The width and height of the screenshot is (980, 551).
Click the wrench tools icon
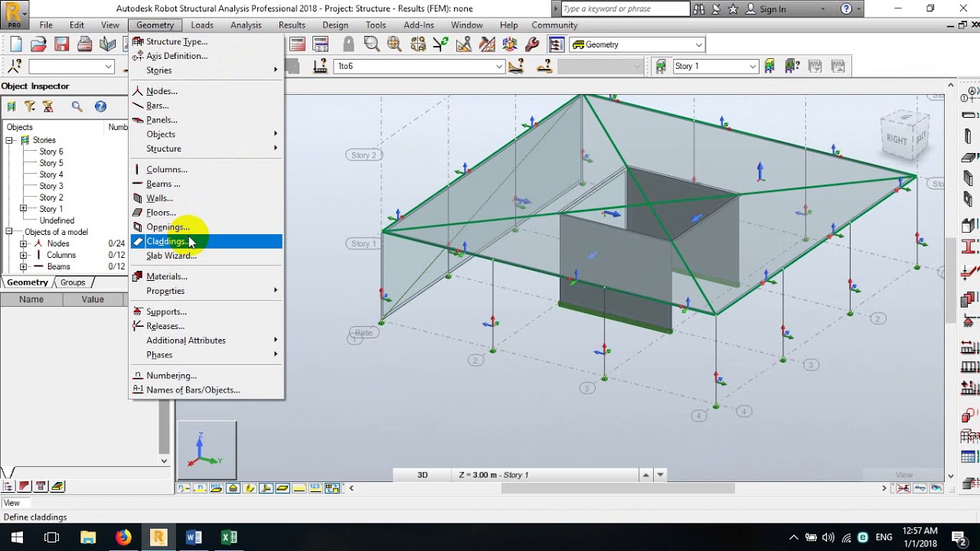(x=532, y=44)
